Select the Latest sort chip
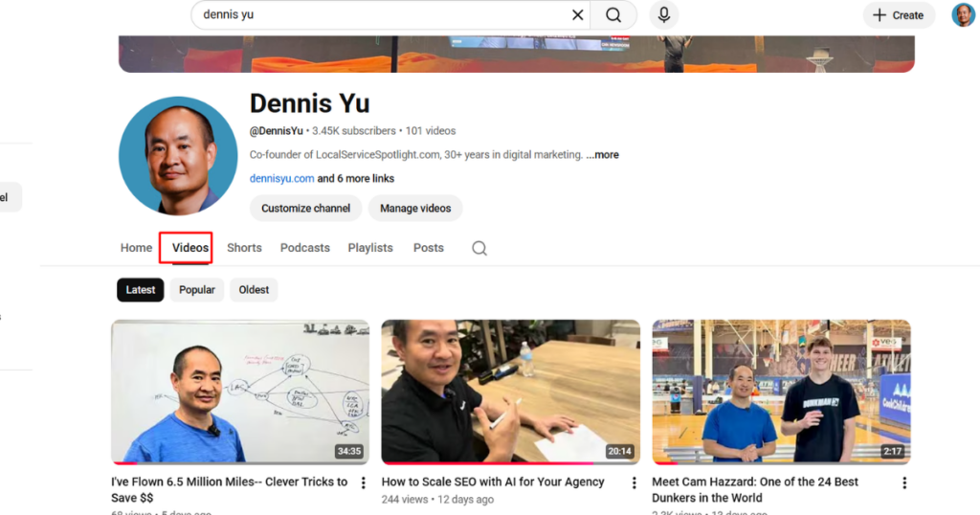The height and width of the screenshot is (515, 980). (141, 290)
